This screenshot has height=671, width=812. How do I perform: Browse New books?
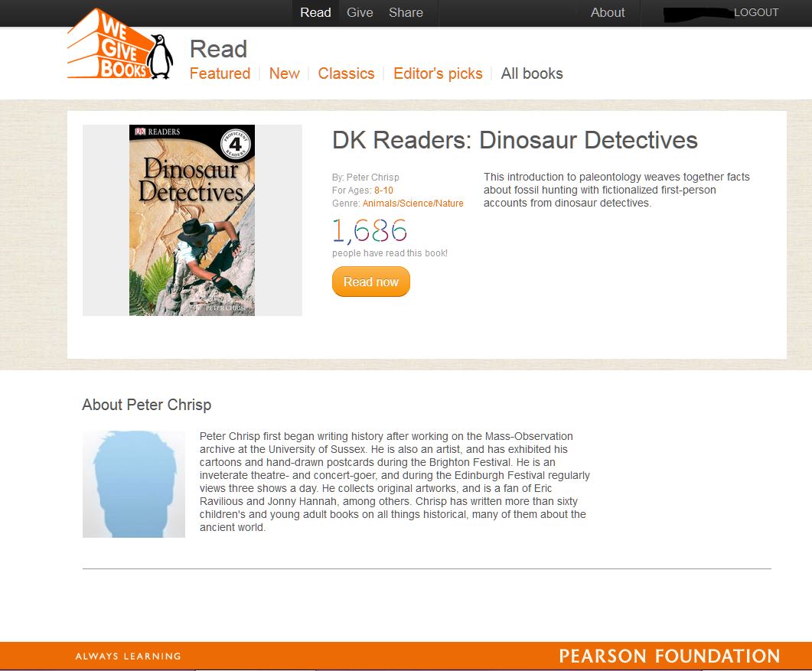coord(284,73)
